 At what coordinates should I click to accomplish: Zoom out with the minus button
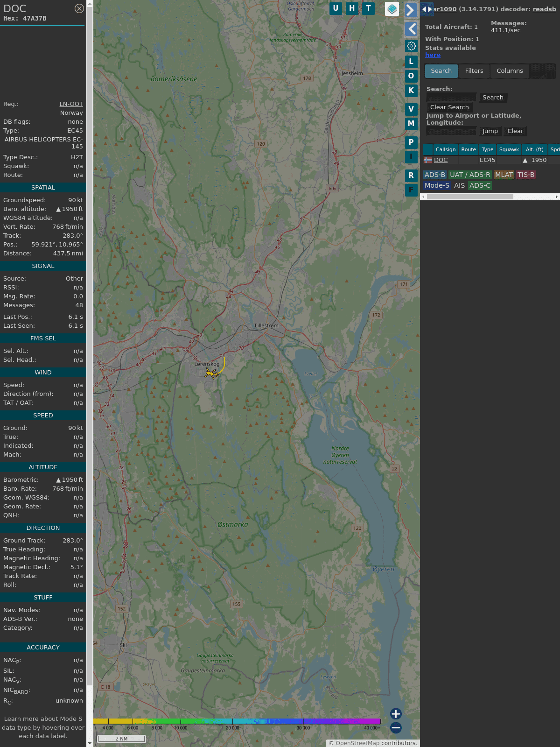pos(396,727)
